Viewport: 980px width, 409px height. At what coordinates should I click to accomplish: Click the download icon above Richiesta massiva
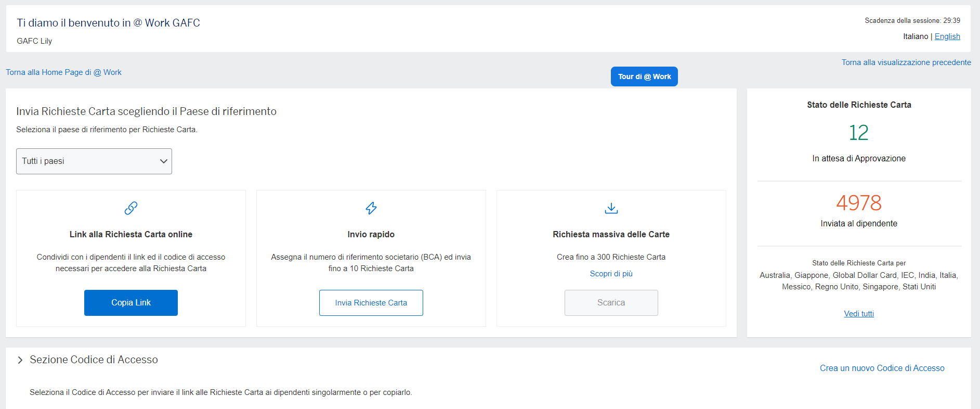click(611, 208)
